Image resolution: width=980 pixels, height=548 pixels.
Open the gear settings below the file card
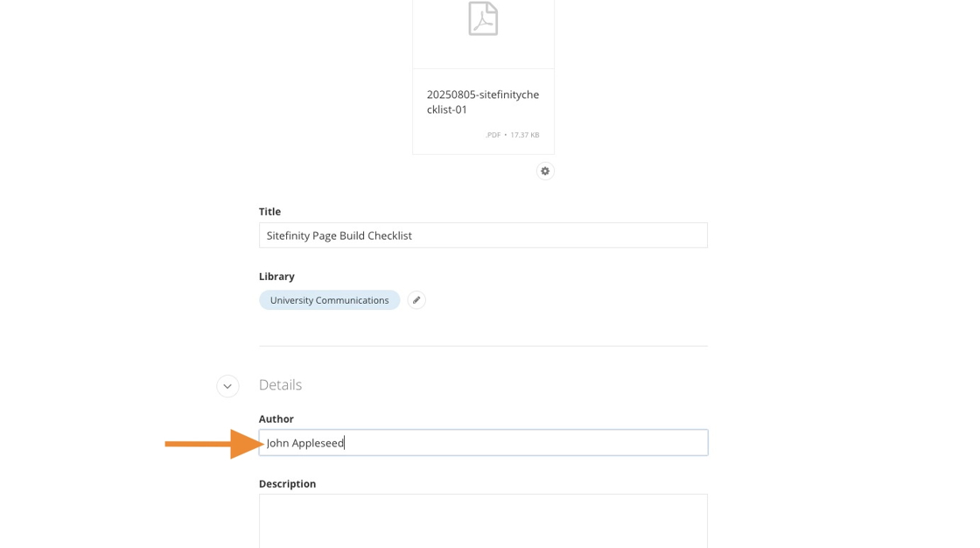coord(545,171)
